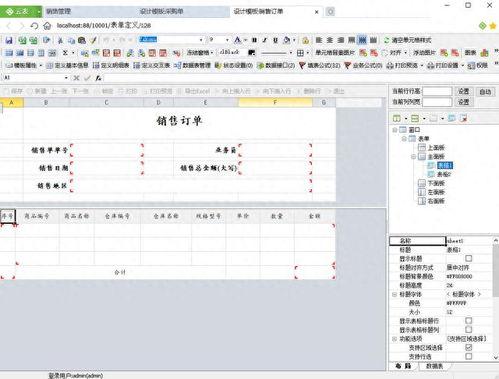This screenshot has height=379, width=499.
Task: Toggle italic formatting
Action: click(x=265, y=40)
